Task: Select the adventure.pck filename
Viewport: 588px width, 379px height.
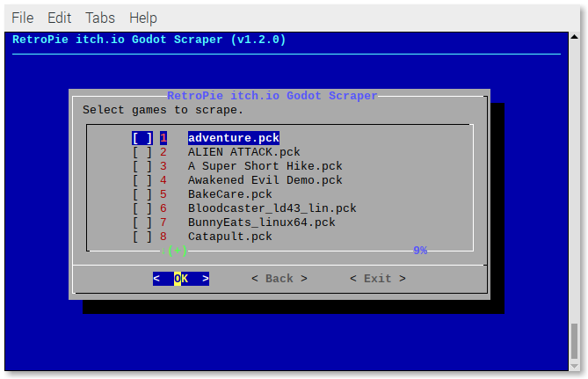Action: coord(234,138)
